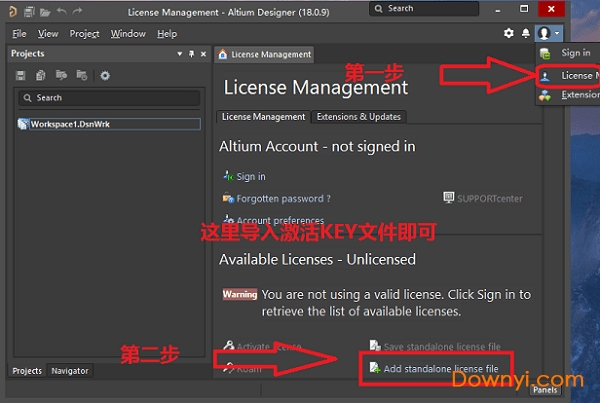The height and width of the screenshot is (403, 600).
Task: Switch to Extensions & Updates tab
Action: 358,117
